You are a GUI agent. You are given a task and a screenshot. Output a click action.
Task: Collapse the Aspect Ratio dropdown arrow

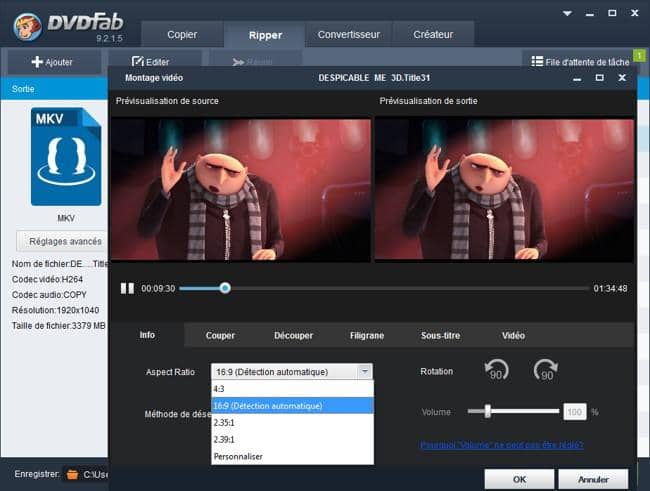365,372
